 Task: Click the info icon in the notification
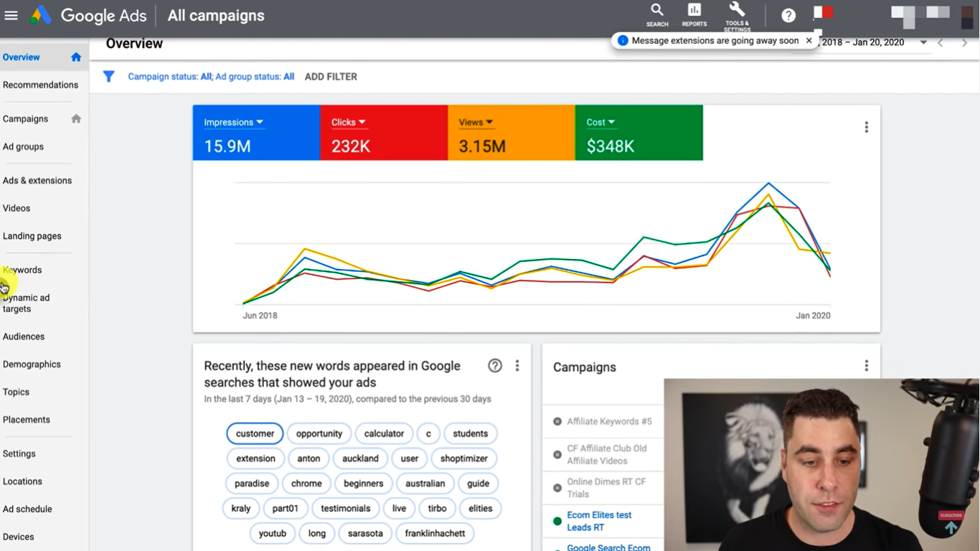point(623,41)
